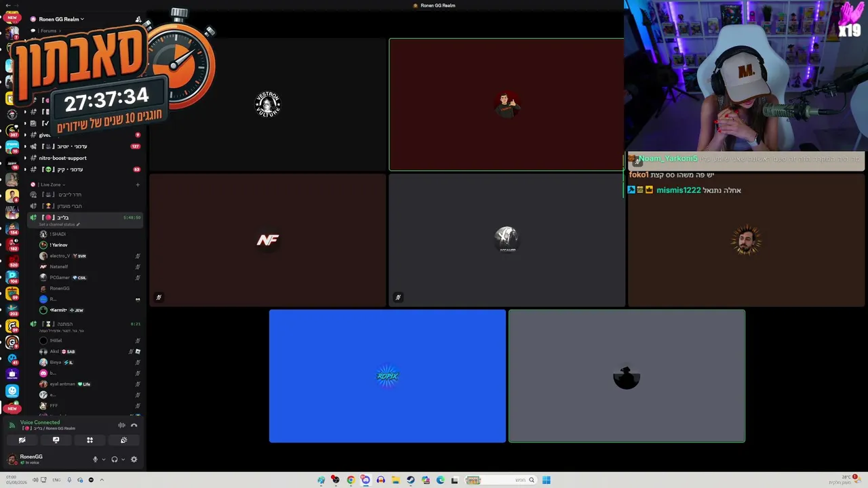Share your screen button

[56, 440]
